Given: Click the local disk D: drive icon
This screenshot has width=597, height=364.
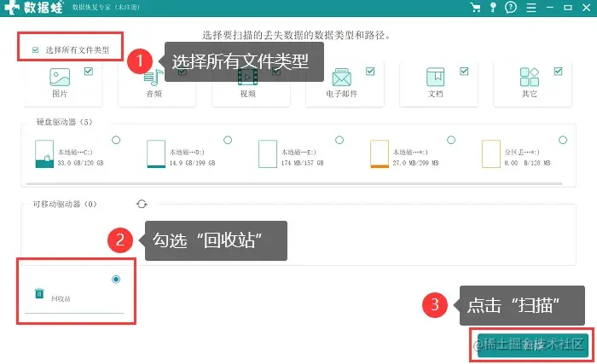Looking at the screenshot, I should [156, 153].
